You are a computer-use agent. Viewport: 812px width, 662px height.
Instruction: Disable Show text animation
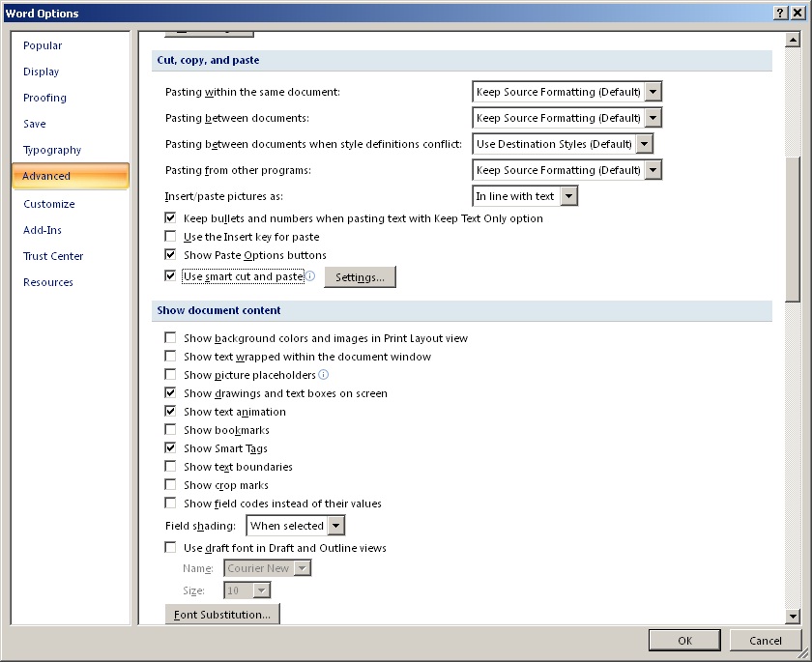(170, 412)
